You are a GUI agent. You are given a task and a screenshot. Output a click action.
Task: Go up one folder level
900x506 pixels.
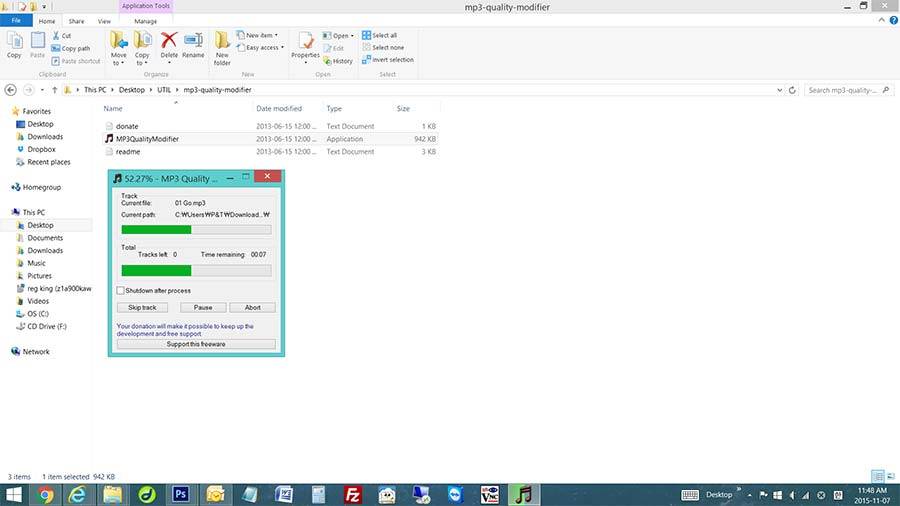[x=55, y=90]
